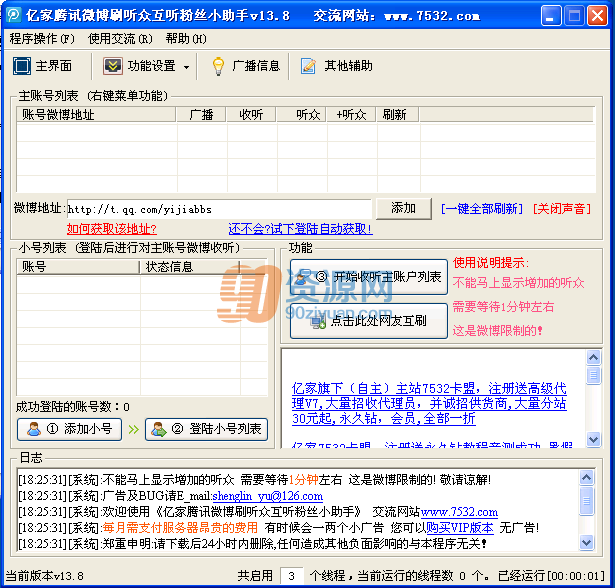Viewport: 615px width, 588px height.
Task: Select the 广播信息 toolbar label
Action: click(256, 66)
